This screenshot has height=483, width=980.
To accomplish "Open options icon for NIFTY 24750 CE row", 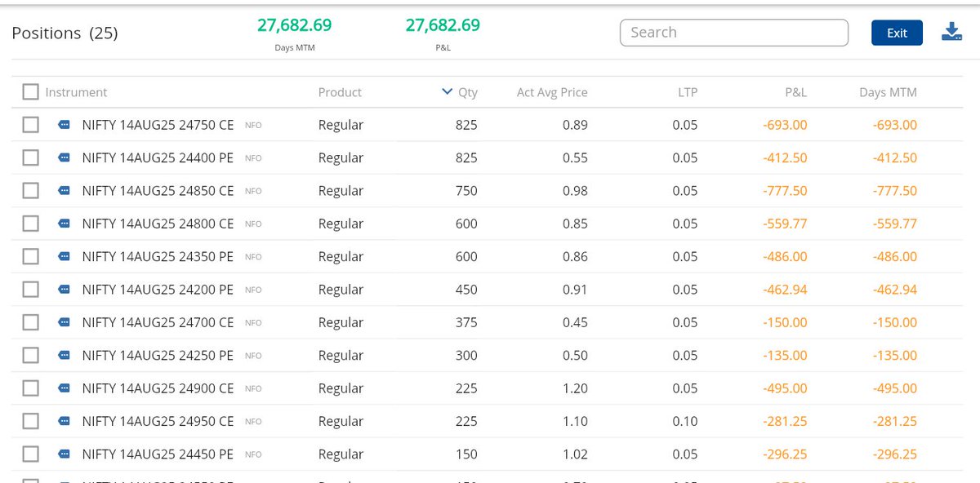I will tap(64, 126).
